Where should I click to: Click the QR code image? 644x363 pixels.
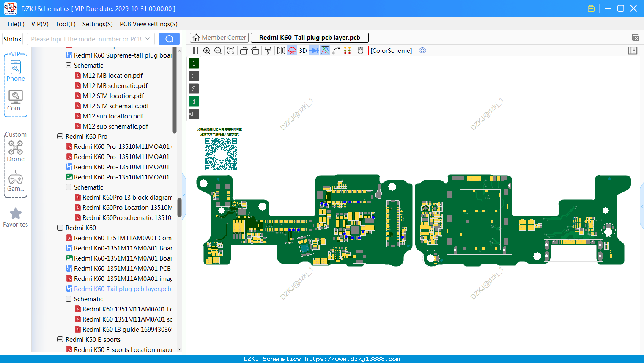pos(221,154)
